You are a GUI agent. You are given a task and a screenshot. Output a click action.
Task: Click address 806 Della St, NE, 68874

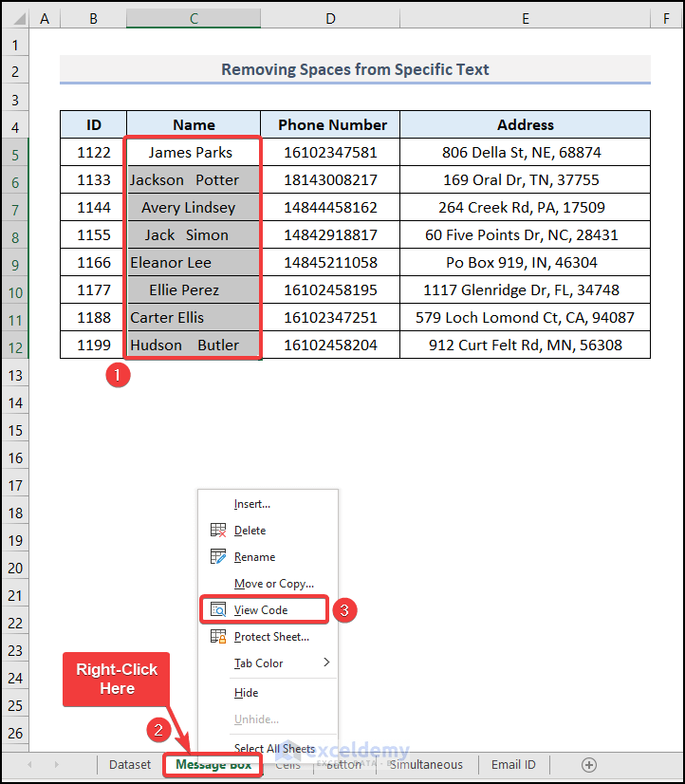[x=525, y=152]
